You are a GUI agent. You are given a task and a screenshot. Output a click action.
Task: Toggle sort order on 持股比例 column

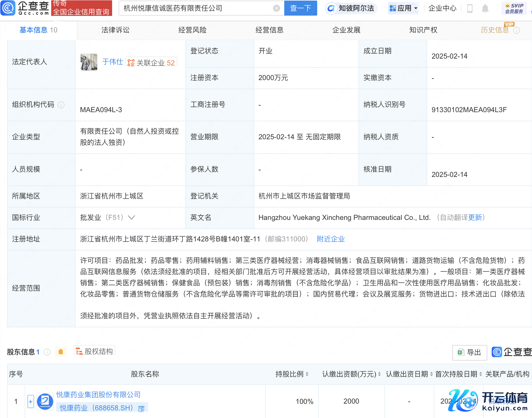(x=307, y=374)
